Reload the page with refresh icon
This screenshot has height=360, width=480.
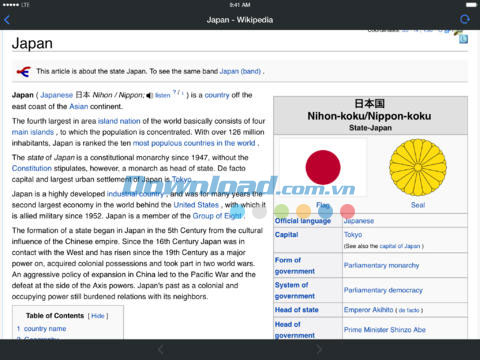[465, 19]
